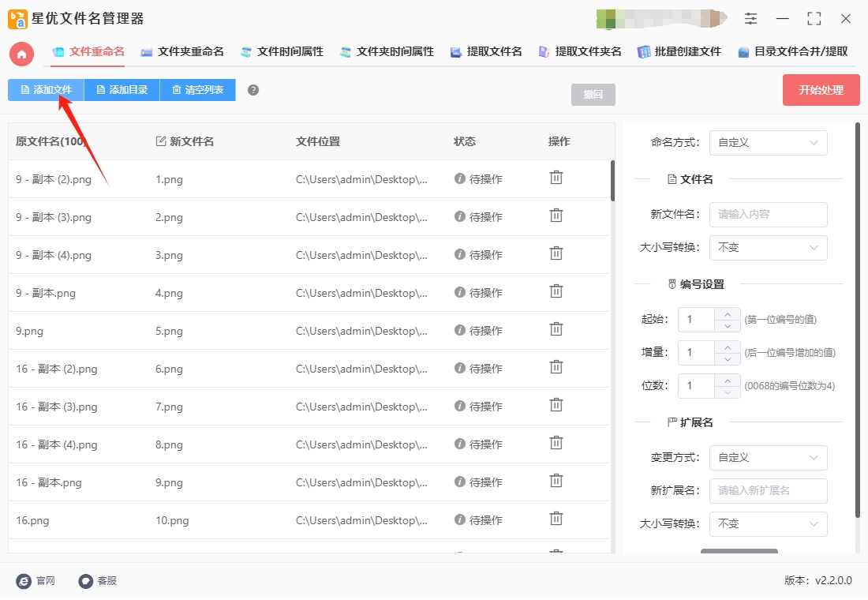Image resolution: width=868 pixels, height=600 pixels.
Task: Delete row 9 - 副本.png with trash icon
Action: [x=556, y=291]
